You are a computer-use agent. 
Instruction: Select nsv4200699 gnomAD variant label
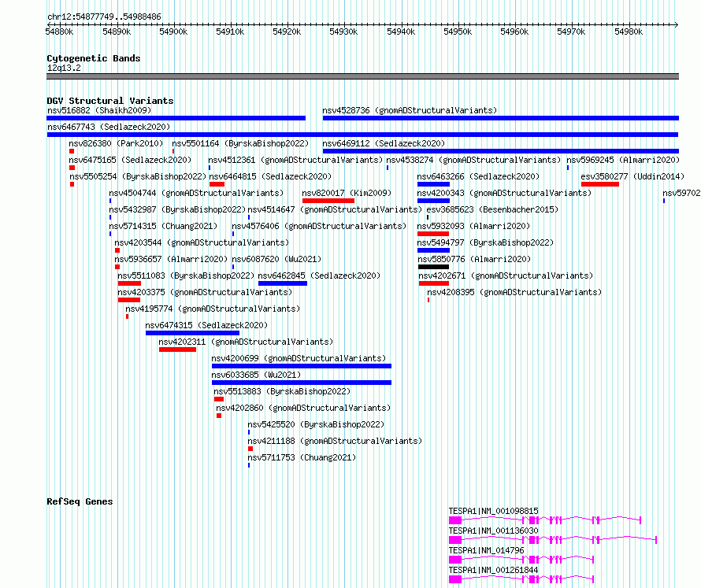299,358
